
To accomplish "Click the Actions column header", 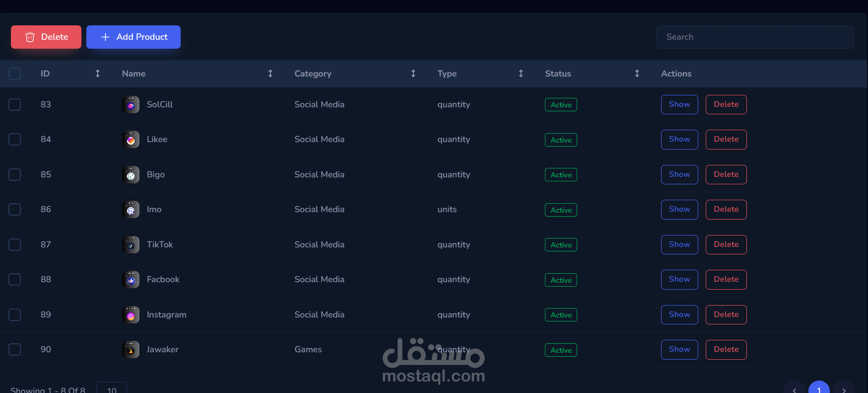I will pos(676,74).
